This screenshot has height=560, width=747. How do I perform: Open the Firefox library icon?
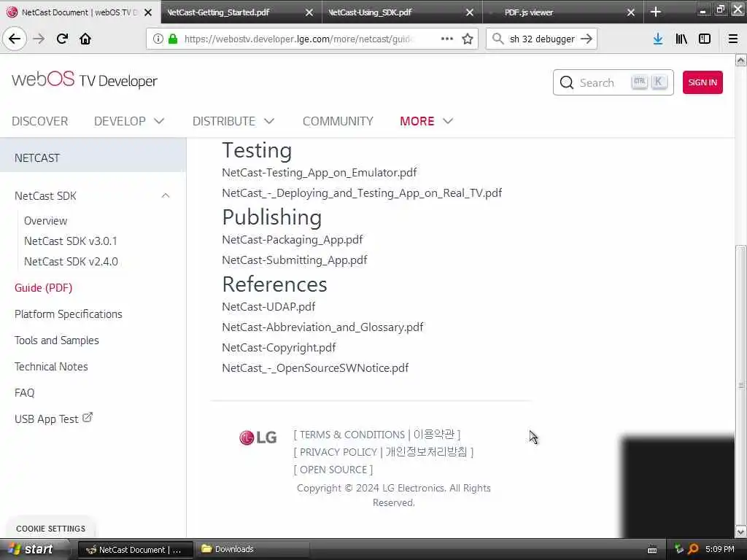681,39
